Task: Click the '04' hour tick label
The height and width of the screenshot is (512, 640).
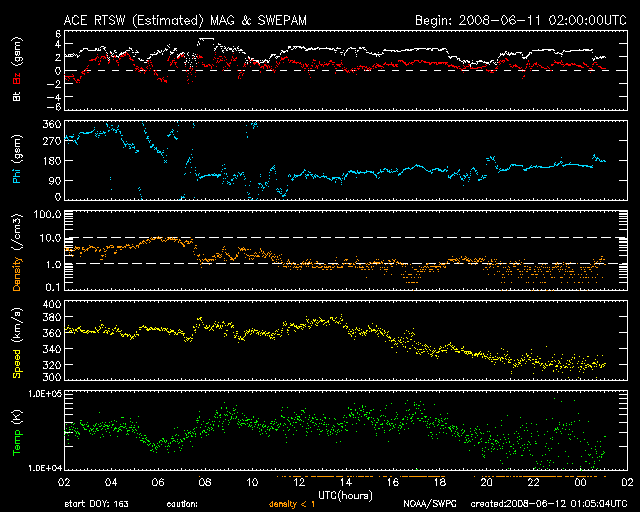Action: pyautogui.click(x=111, y=483)
